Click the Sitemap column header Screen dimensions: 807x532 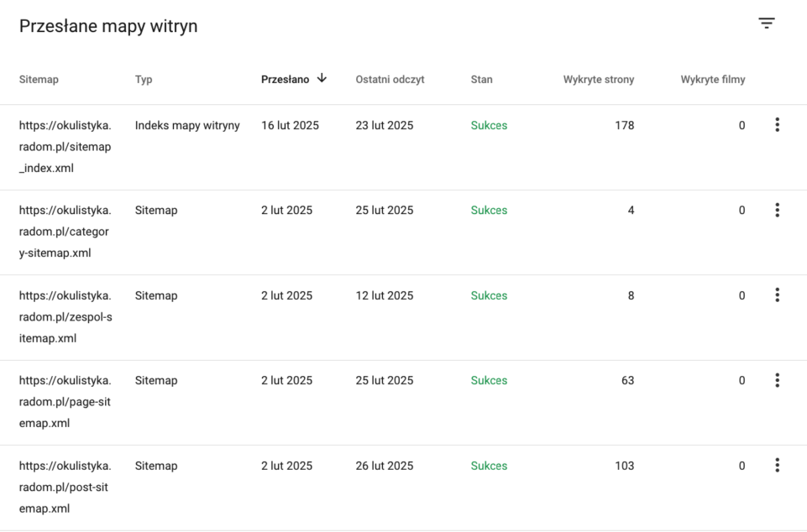coord(39,80)
